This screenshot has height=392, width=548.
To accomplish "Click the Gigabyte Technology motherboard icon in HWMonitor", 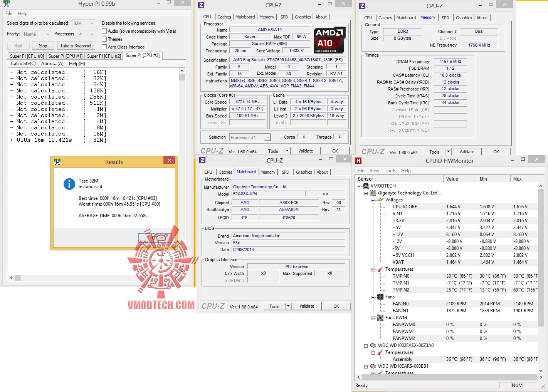I will pyautogui.click(x=373, y=193).
